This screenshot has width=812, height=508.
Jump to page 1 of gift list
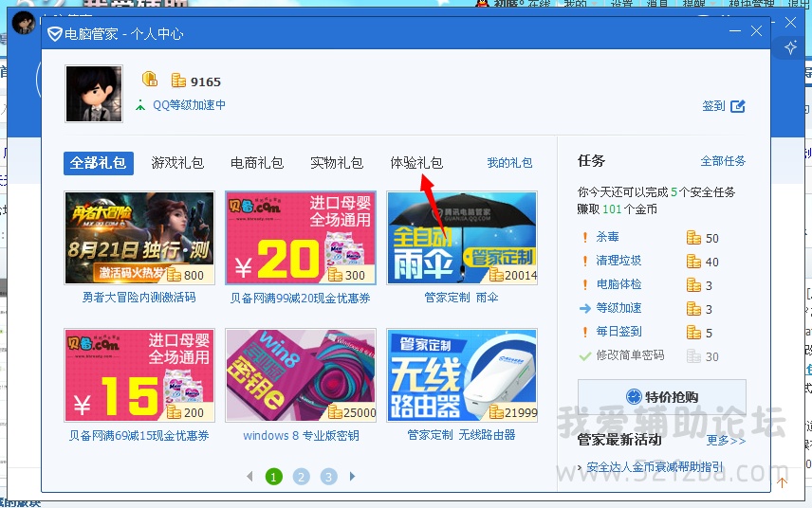274,477
